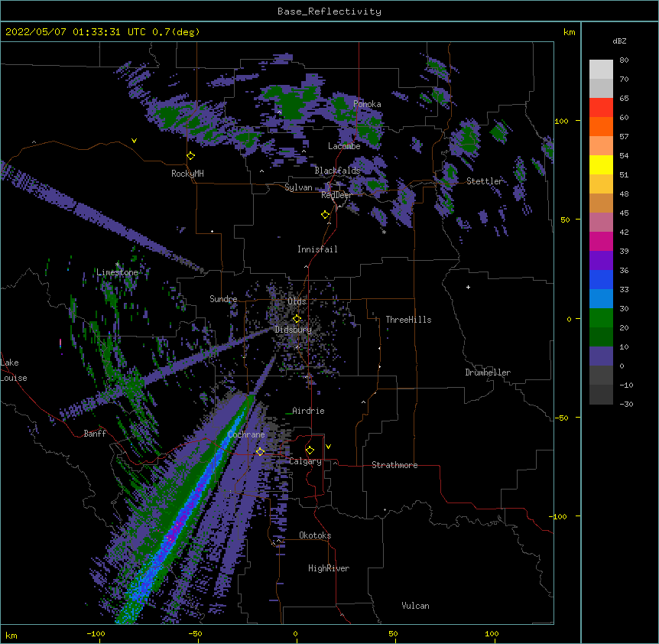The width and height of the screenshot is (659, 644).
Task: Click the Olds town label
Action: click(297, 301)
